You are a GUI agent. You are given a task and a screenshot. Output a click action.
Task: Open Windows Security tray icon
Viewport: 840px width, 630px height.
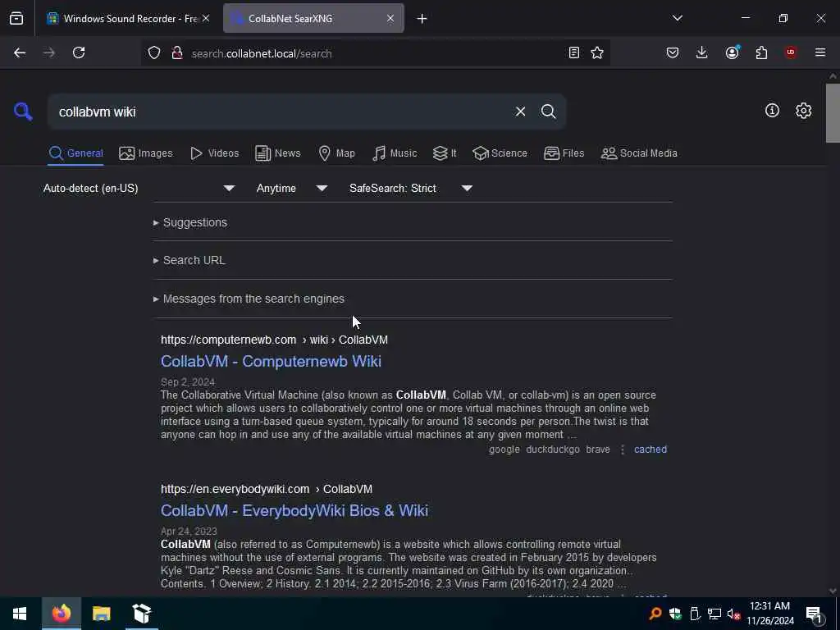click(x=675, y=614)
